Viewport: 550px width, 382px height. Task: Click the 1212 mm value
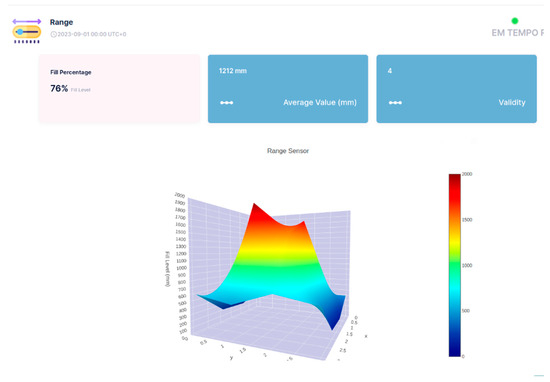(233, 71)
